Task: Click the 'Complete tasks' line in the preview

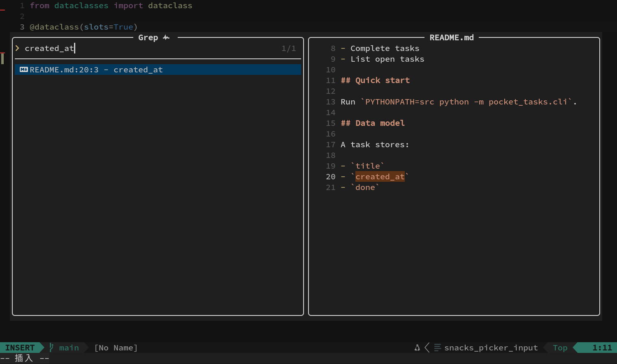Action: click(x=380, y=48)
